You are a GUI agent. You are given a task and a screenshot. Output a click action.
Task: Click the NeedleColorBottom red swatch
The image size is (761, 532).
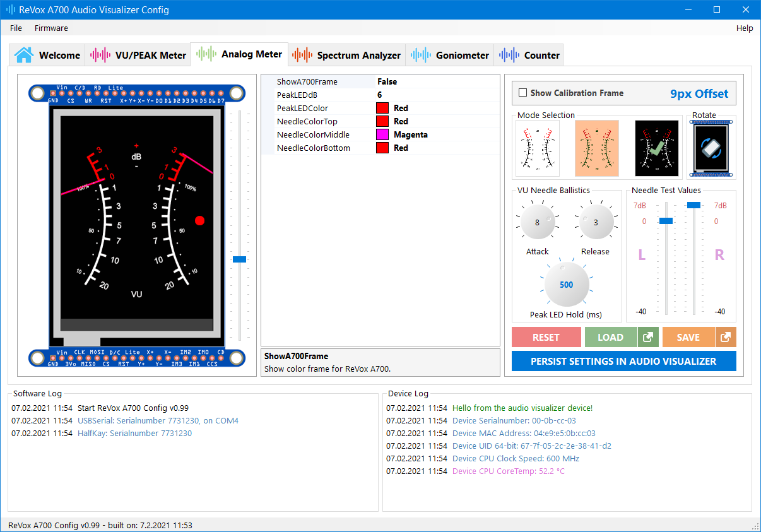pos(382,148)
